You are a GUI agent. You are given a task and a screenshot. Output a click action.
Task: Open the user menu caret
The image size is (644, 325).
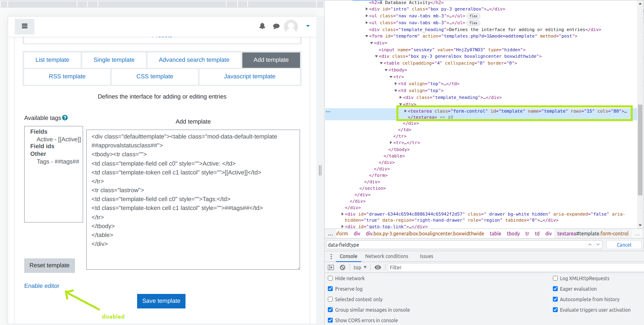click(x=308, y=26)
